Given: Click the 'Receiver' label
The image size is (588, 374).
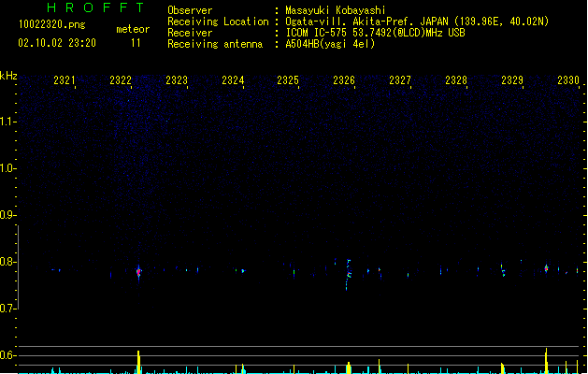Looking at the screenshot, I should coord(190,33).
